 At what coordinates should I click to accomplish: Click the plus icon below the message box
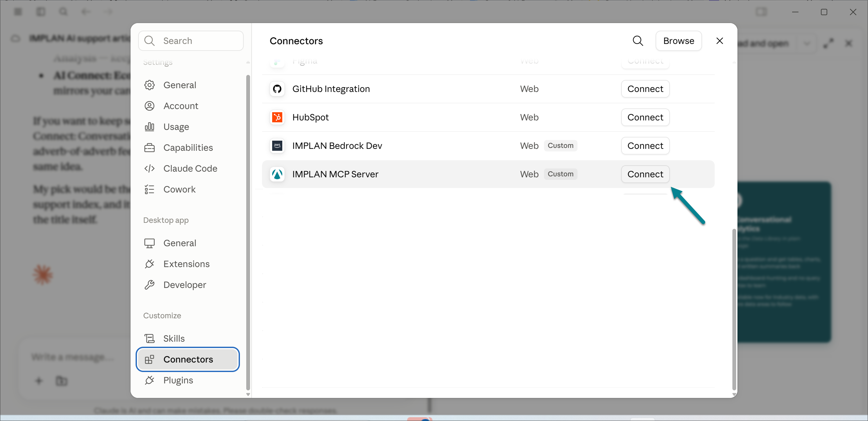pyautogui.click(x=39, y=381)
